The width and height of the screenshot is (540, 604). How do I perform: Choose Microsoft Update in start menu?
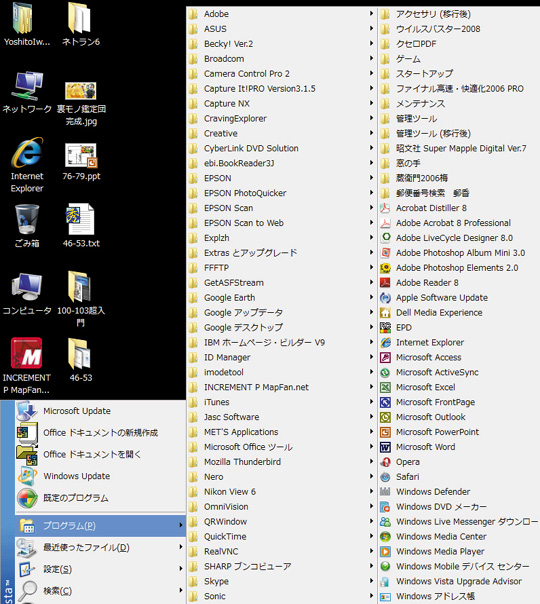[x=101, y=411]
